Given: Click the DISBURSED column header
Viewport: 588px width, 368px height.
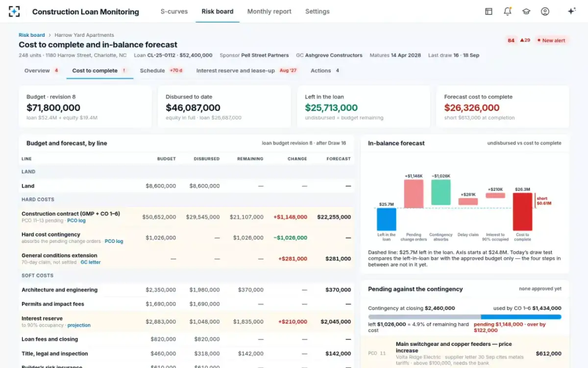Looking at the screenshot, I should [207, 159].
